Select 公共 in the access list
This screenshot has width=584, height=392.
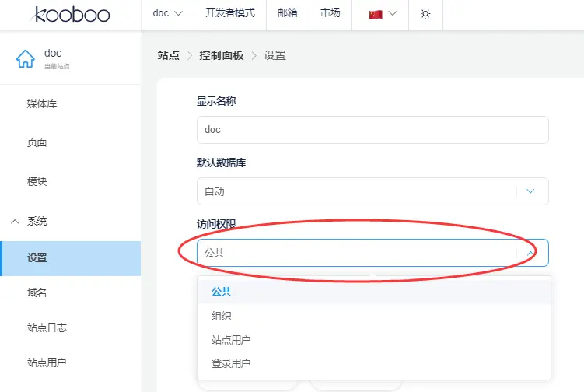point(222,292)
